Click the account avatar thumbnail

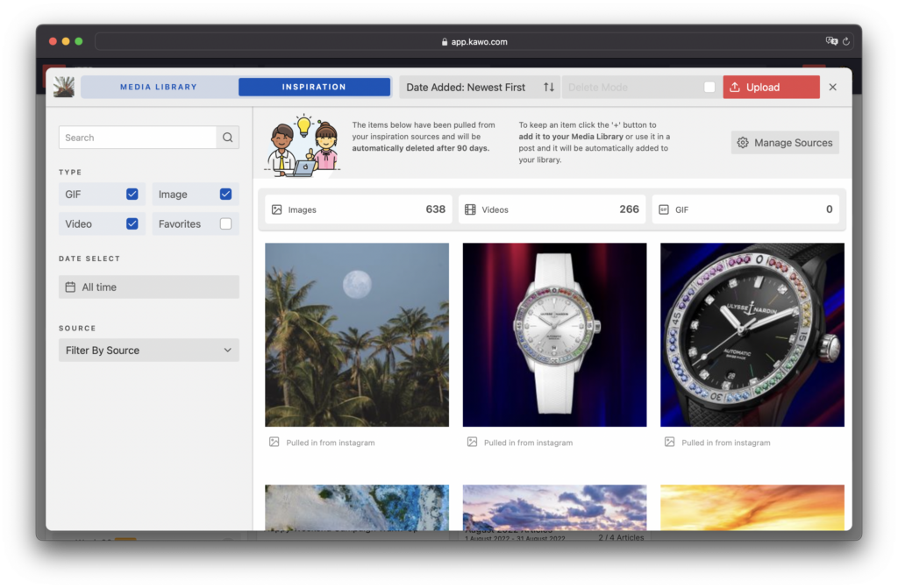pyautogui.click(x=63, y=87)
